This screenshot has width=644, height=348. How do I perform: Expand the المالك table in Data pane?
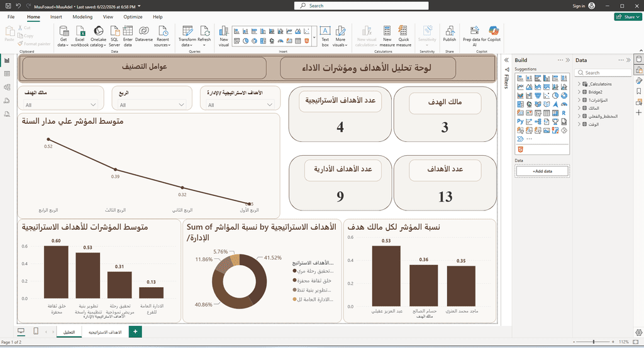pyautogui.click(x=579, y=108)
